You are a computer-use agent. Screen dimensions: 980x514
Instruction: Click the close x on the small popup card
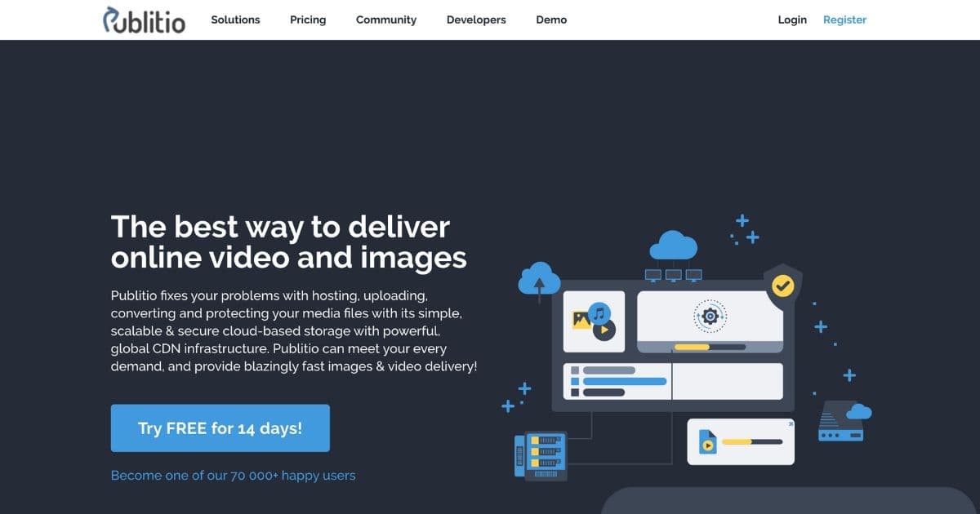pos(790,424)
